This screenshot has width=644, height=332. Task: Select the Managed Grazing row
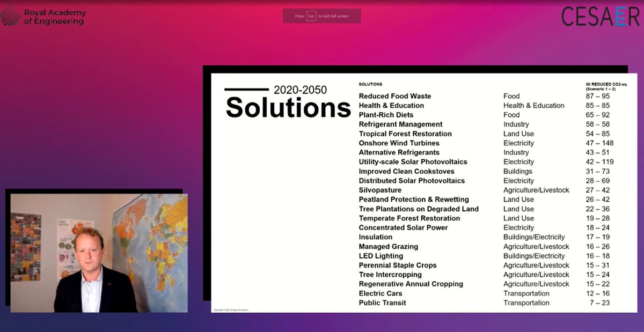coord(485,247)
